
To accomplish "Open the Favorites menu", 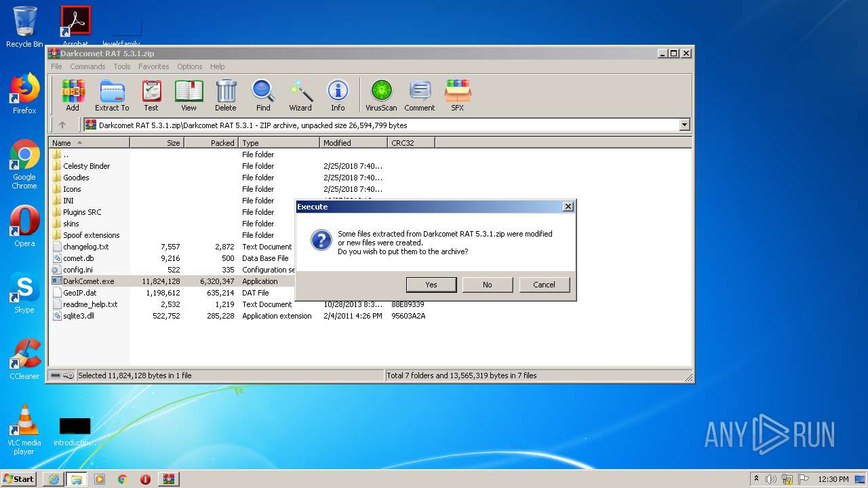I will (154, 66).
